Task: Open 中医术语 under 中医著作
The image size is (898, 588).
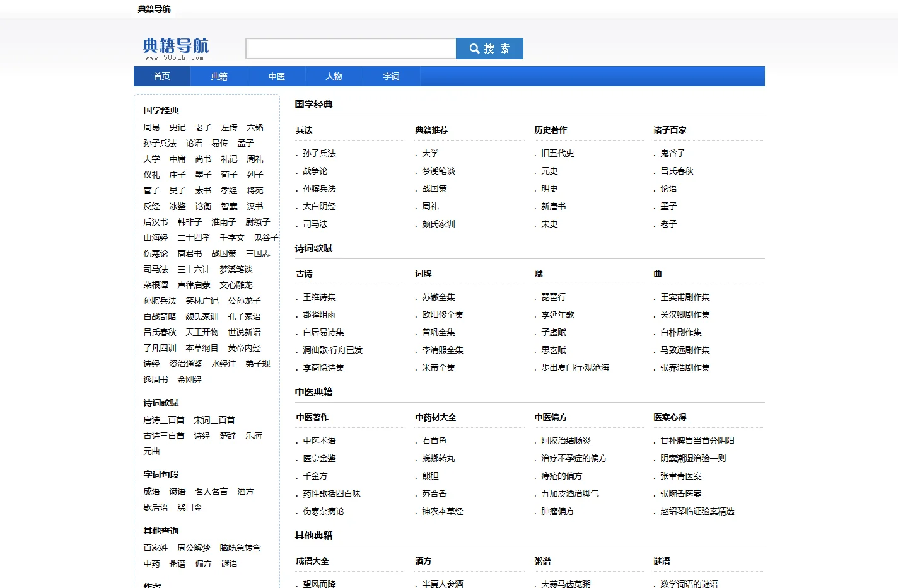Action: click(x=319, y=441)
